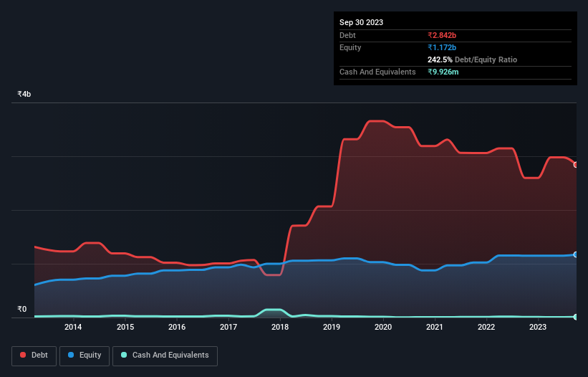Viewport: 588px width, 377px height.
Task: Click the 2022 x-axis label
Action: point(486,327)
